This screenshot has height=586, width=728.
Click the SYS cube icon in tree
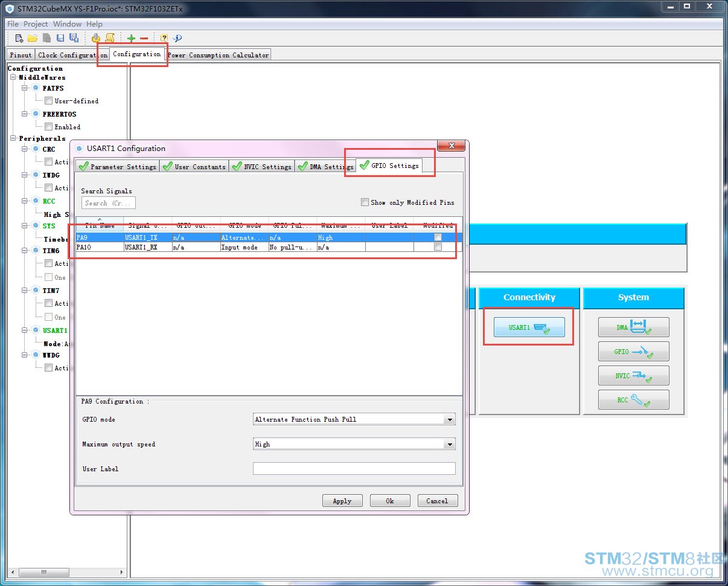(36, 226)
